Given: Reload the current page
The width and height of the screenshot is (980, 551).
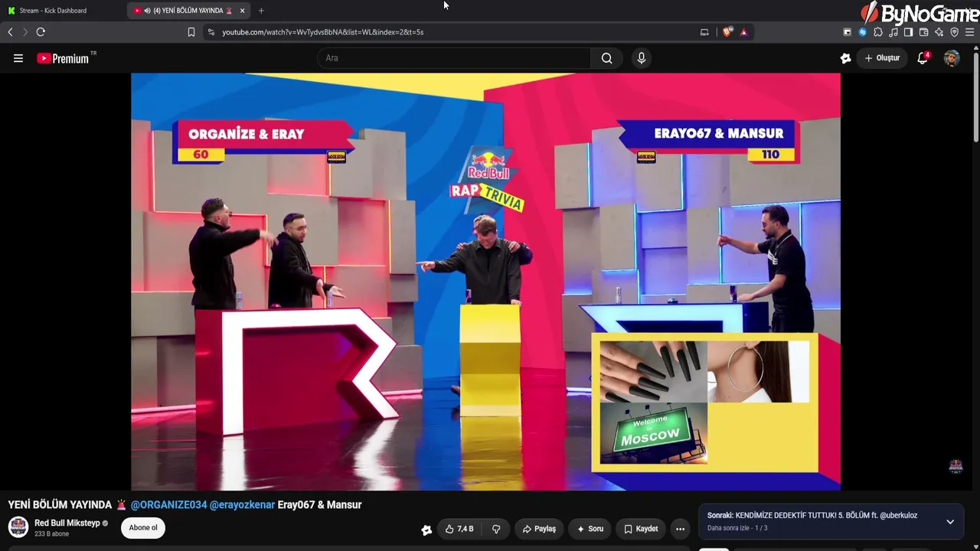Looking at the screenshot, I should click(41, 32).
